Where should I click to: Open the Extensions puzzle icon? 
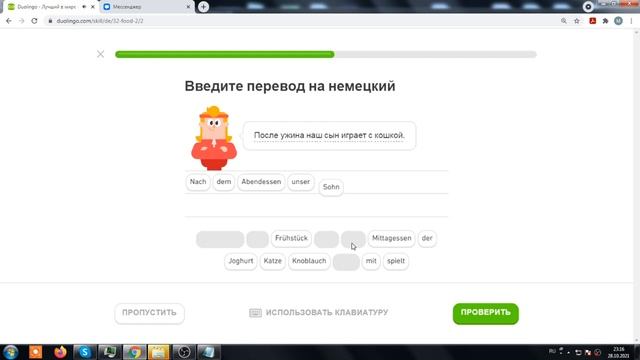605,21
